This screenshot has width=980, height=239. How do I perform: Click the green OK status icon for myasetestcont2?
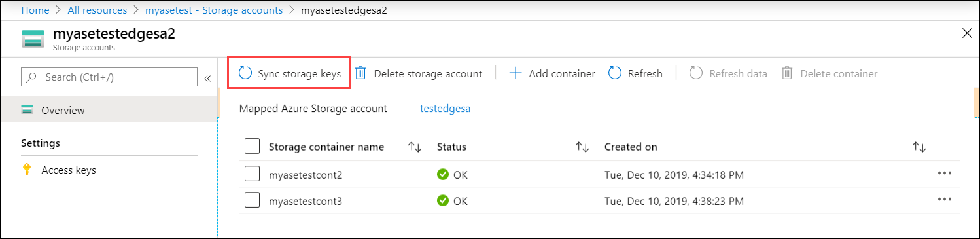point(443,175)
